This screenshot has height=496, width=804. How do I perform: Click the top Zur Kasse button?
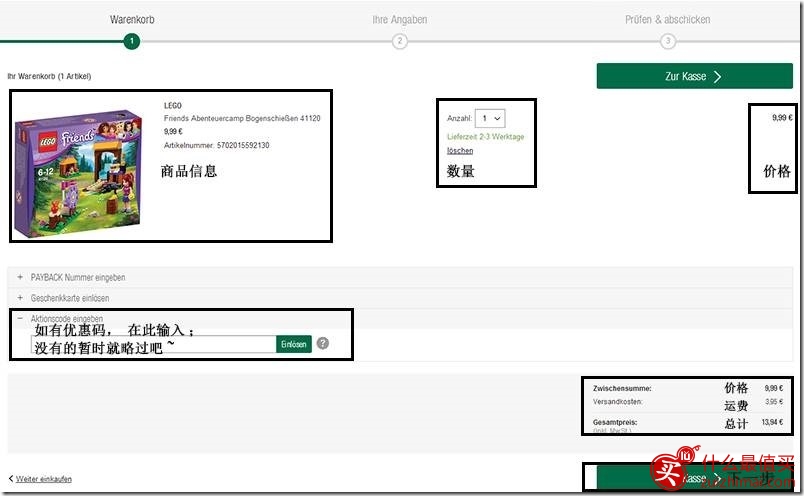694,76
